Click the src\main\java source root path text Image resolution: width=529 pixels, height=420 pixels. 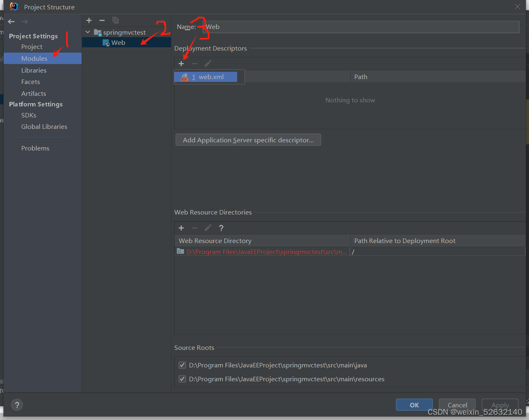click(x=278, y=365)
